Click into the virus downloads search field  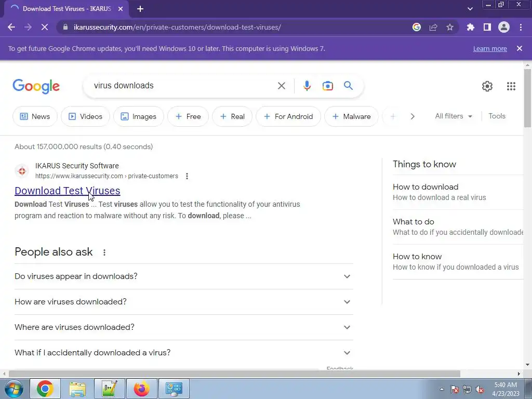pyautogui.click(x=183, y=86)
